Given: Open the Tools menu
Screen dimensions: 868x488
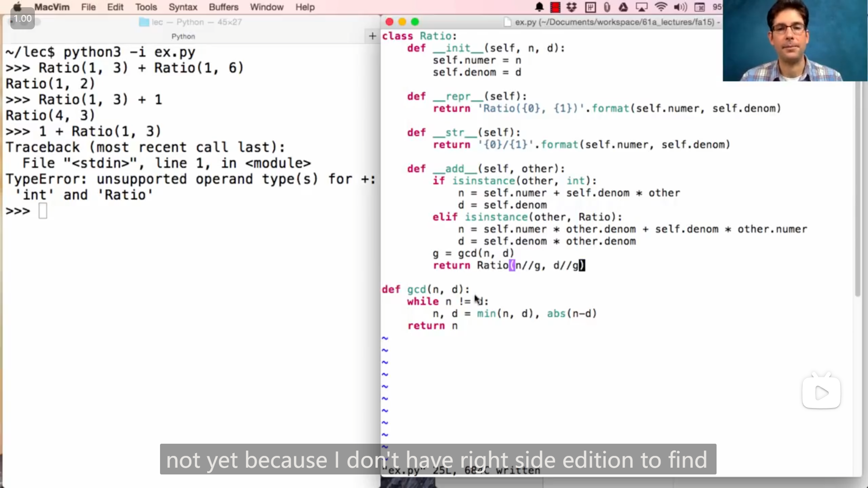Looking at the screenshot, I should 146,7.
